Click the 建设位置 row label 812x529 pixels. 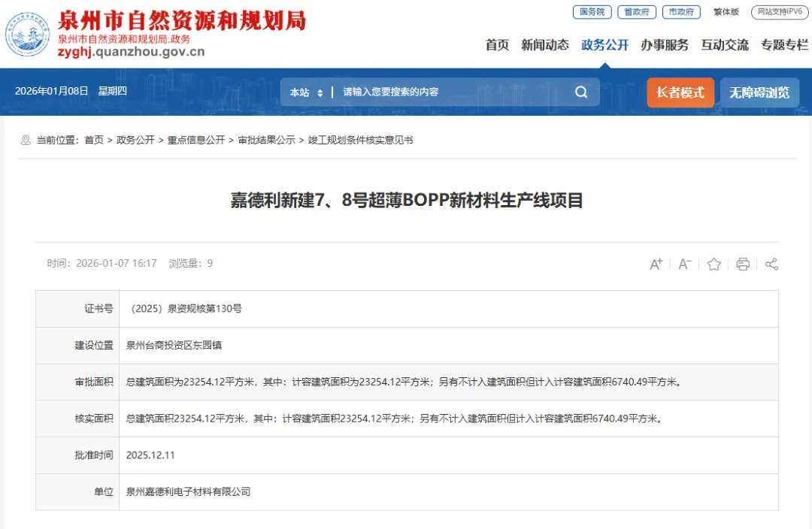pos(94,345)
